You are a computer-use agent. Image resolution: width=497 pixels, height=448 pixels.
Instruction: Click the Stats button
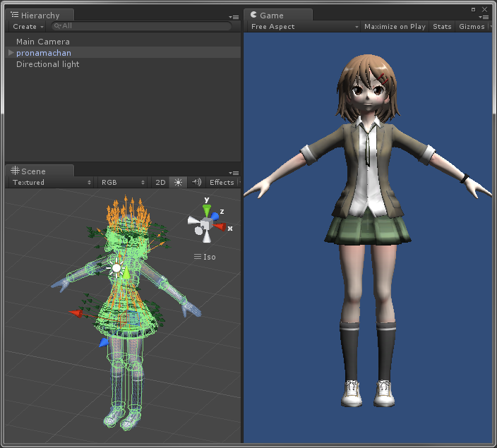tap(442, 27)
